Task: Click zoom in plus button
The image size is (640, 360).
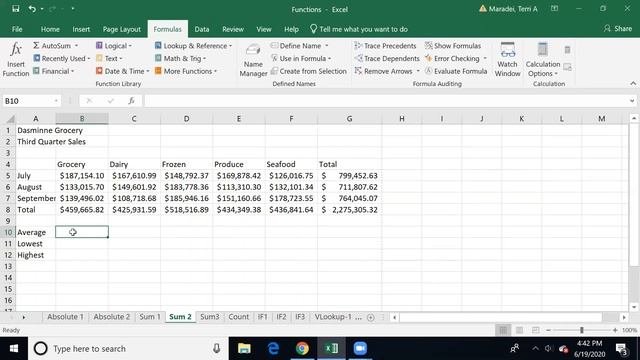Action: (x=615, y=330)
